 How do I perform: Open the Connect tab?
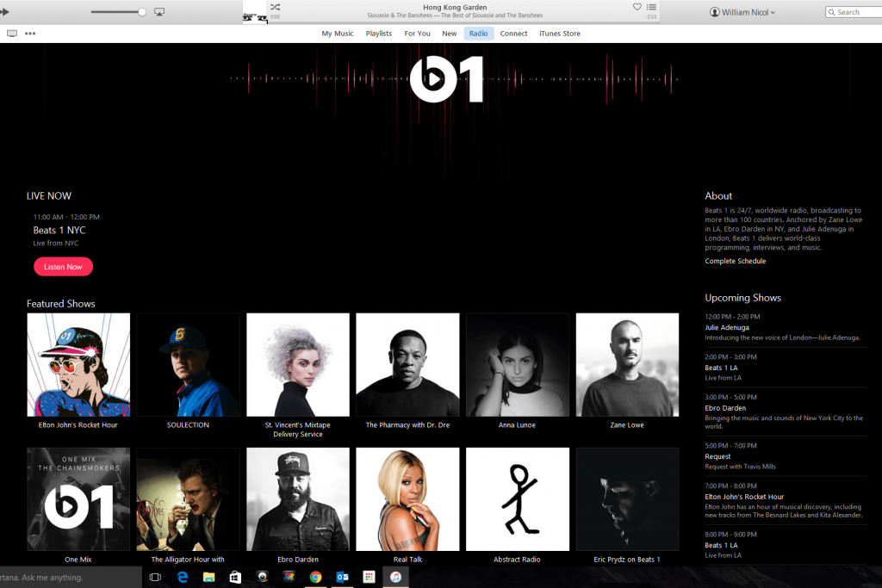(513, 34)
